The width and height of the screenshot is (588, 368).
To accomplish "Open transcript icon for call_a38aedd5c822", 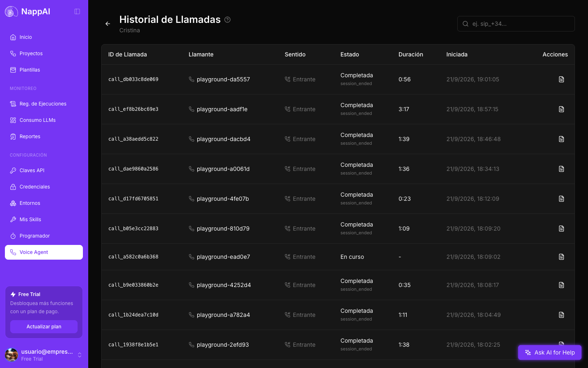I will point(561,139).
